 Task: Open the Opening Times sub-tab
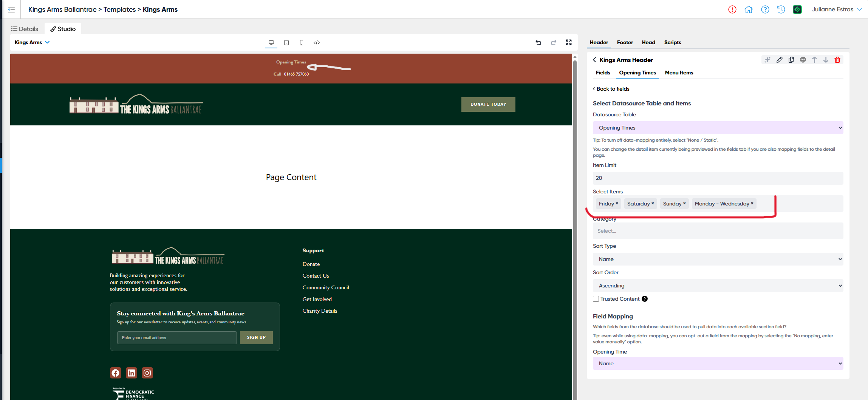coord(637,73)
